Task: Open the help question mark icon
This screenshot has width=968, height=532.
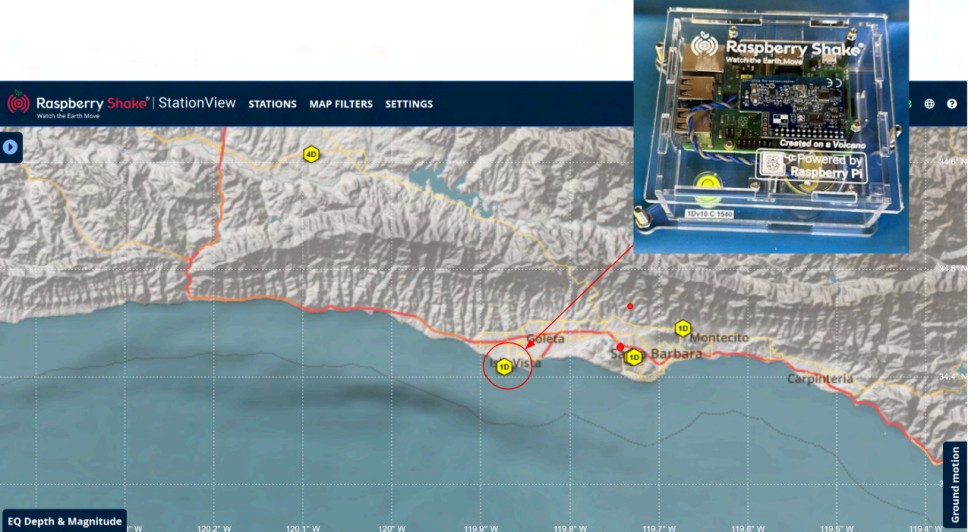Action: pyautogui.click(x=952, y=104)
